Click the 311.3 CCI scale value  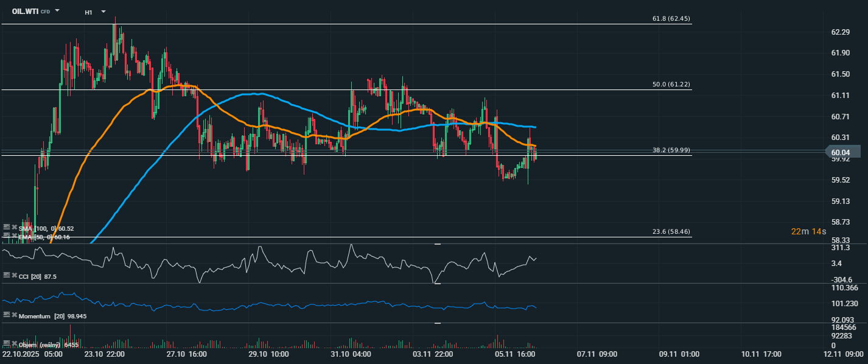(x=839, y=248)
